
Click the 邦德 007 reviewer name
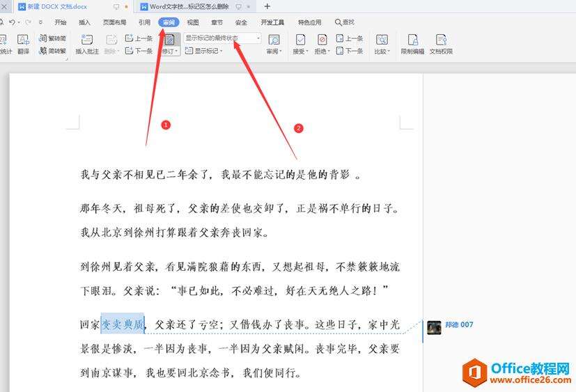tap(459, 324)
